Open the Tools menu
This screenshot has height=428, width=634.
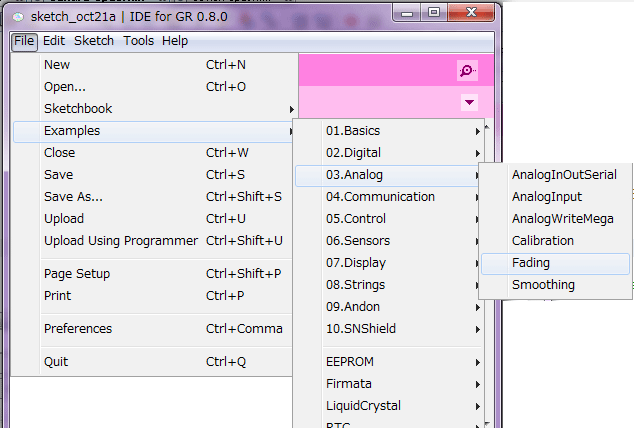click(138, 41)
